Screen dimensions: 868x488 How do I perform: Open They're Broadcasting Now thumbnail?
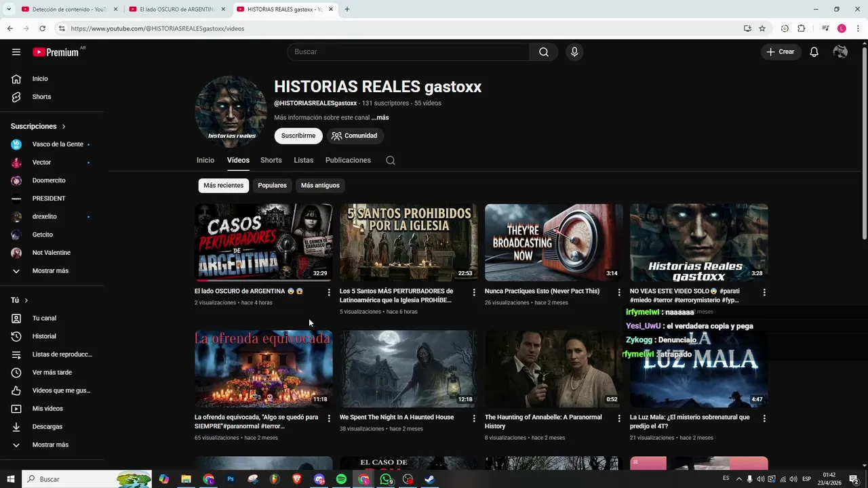click(553, 243)
